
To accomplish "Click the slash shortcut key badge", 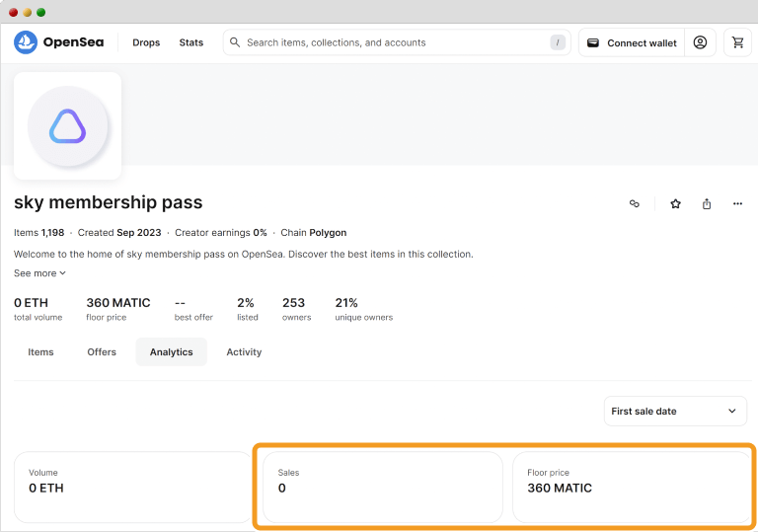I will pyautogui.click(x=558, y=42).
